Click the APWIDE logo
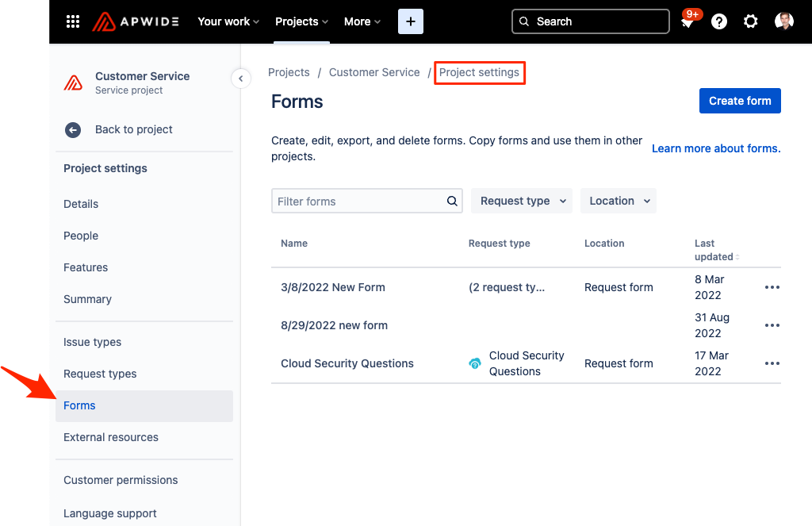The width and height of the screenshot is (812, 526). tap(135, 21)
